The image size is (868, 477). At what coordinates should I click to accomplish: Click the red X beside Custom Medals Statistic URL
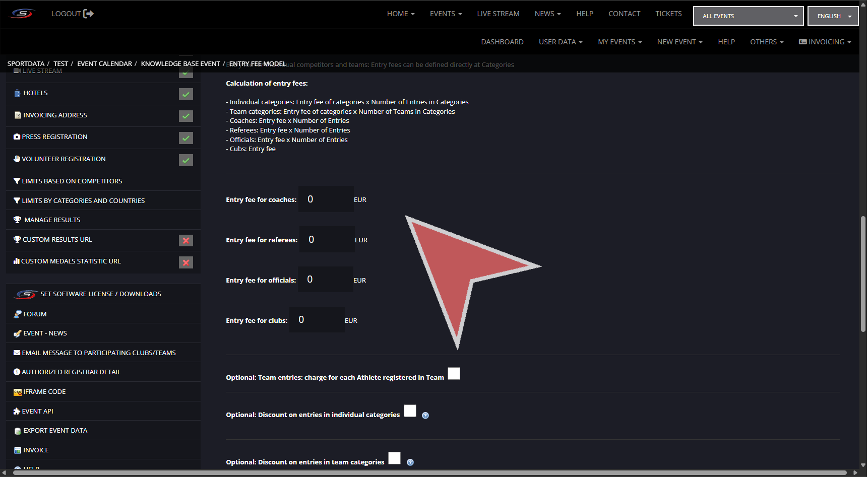(186, 262)
